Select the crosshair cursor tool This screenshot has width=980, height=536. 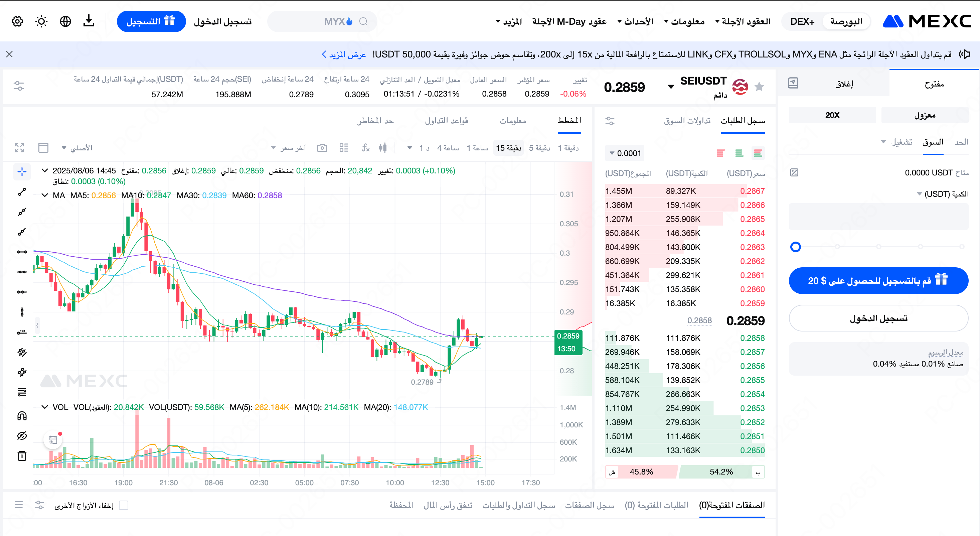tap(22, 172)
